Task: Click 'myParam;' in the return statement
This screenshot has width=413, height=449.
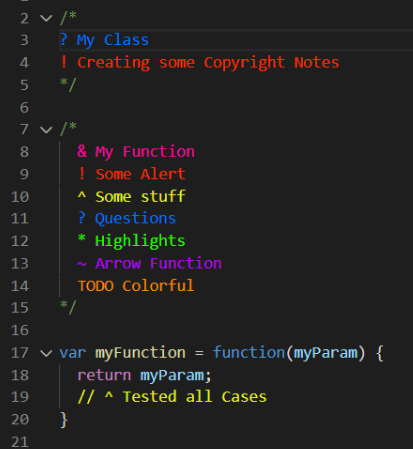Action: coord(176,376)
